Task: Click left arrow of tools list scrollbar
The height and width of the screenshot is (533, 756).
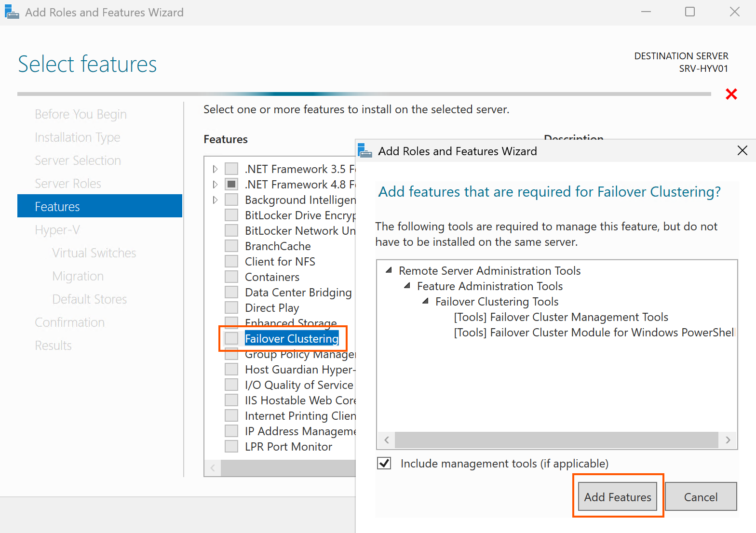Action: (x=387, y=440)
